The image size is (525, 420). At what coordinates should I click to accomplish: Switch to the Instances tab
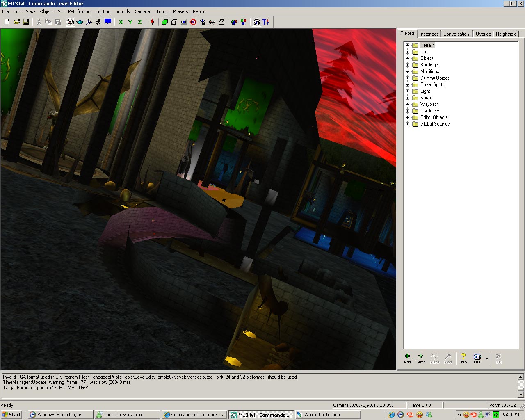[x=429, y=34]
